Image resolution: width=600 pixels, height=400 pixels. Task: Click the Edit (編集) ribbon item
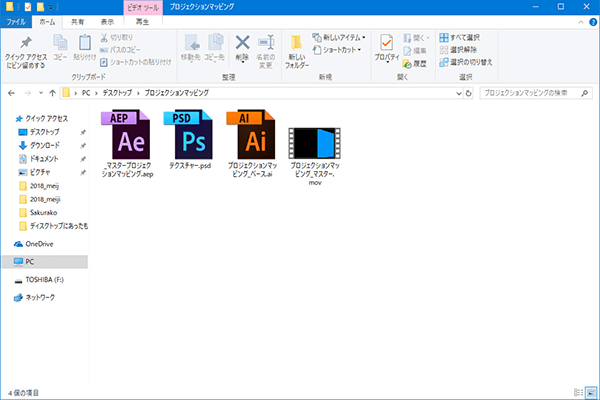415,51
